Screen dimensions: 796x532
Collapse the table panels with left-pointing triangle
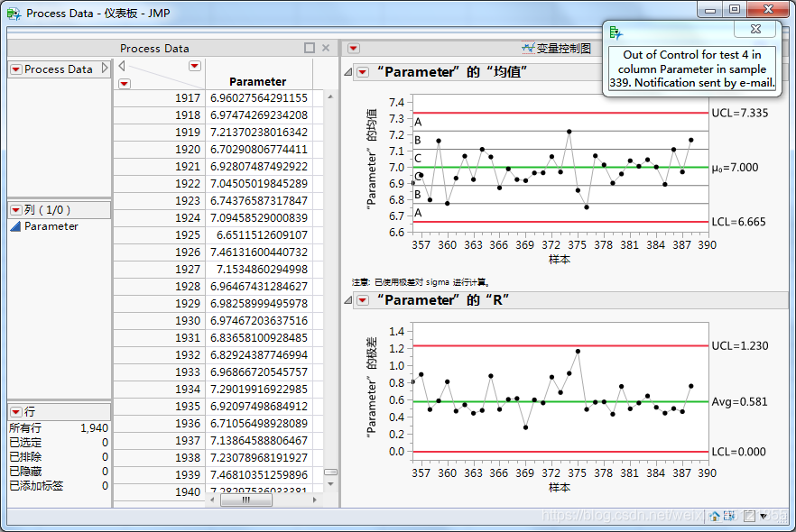click(x=122, y=66)
